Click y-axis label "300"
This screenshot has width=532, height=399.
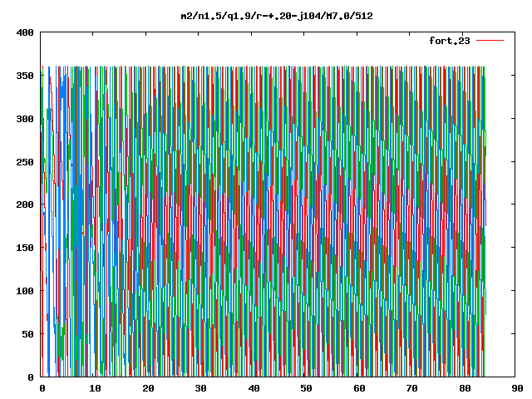pyautogui.click(x=25, y=119)
